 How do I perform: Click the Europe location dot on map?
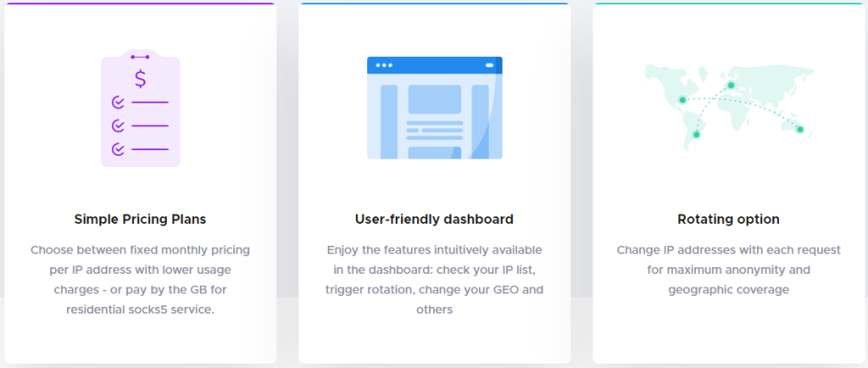click(x=731, y=85)
